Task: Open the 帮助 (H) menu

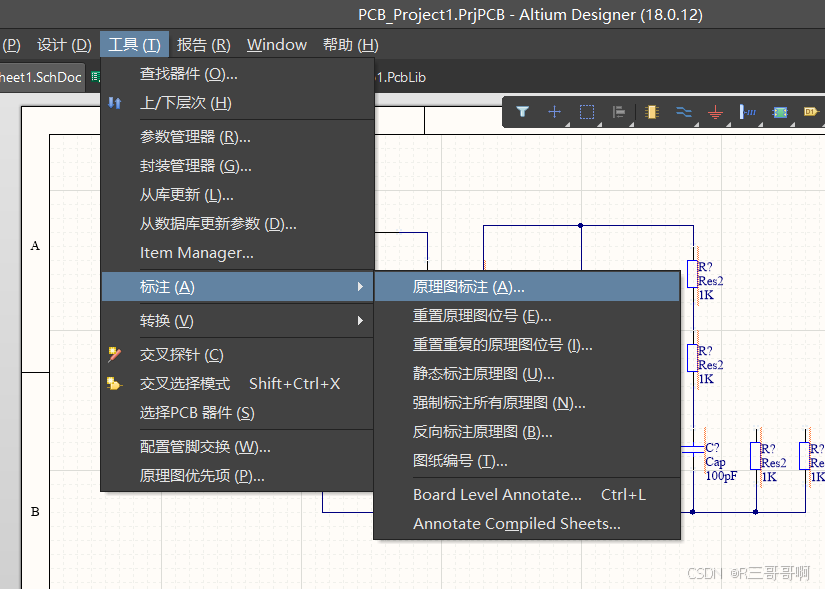Action: (x=350, y=45)
